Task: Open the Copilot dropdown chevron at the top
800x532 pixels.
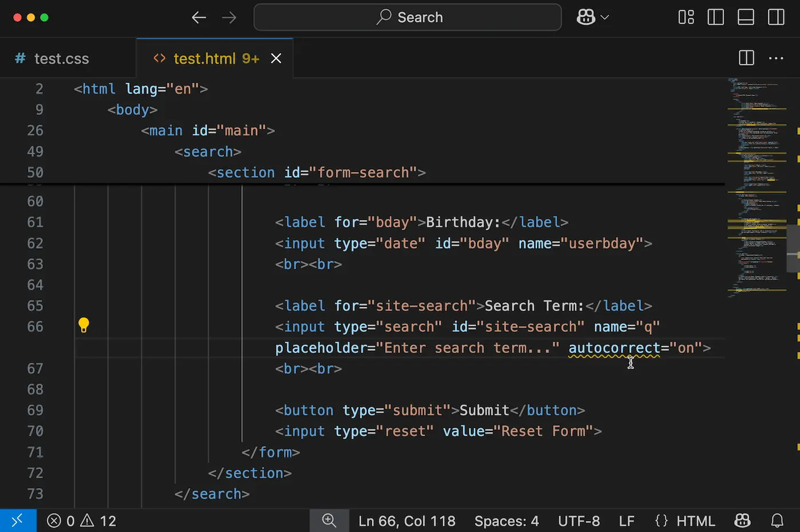Action: point(605,17)
